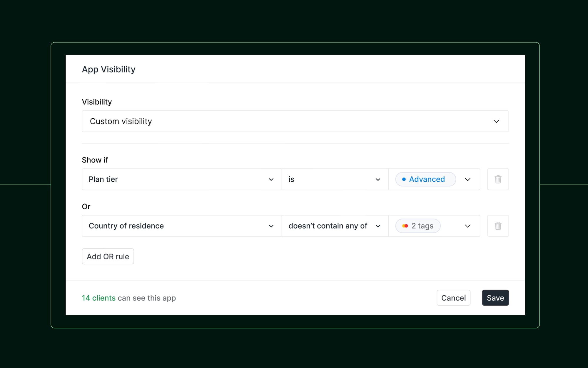Screen dimensions: 588x368
Task: Select the Advanced tag chip
Action: click(425, 179)
